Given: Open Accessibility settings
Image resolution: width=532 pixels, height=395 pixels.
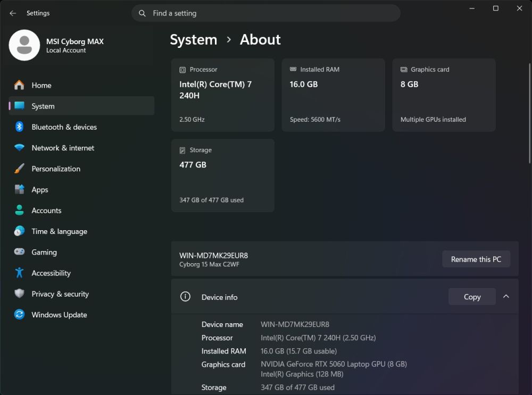Looking at the screenshot, I should (81, 273).
